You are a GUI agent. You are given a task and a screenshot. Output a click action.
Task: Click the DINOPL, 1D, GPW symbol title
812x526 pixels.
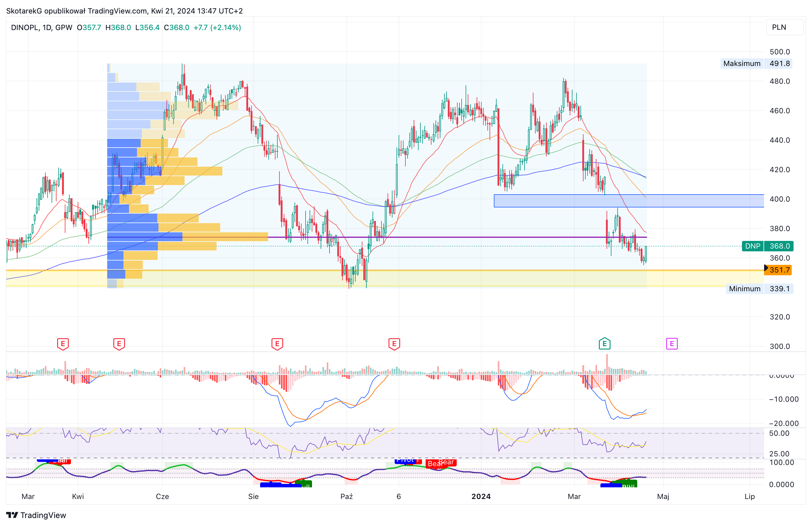pyautogui.click(x=41, y=28)
